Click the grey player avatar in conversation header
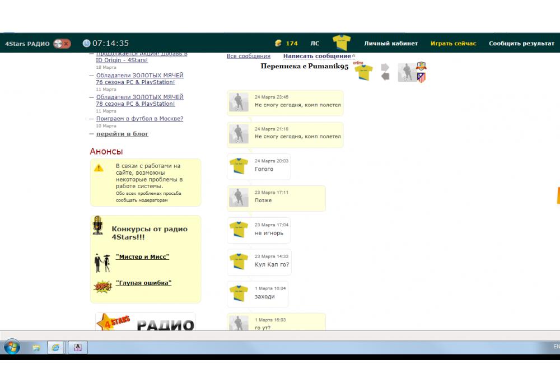Viewport: 560px width, 392px height. [407, 72]
